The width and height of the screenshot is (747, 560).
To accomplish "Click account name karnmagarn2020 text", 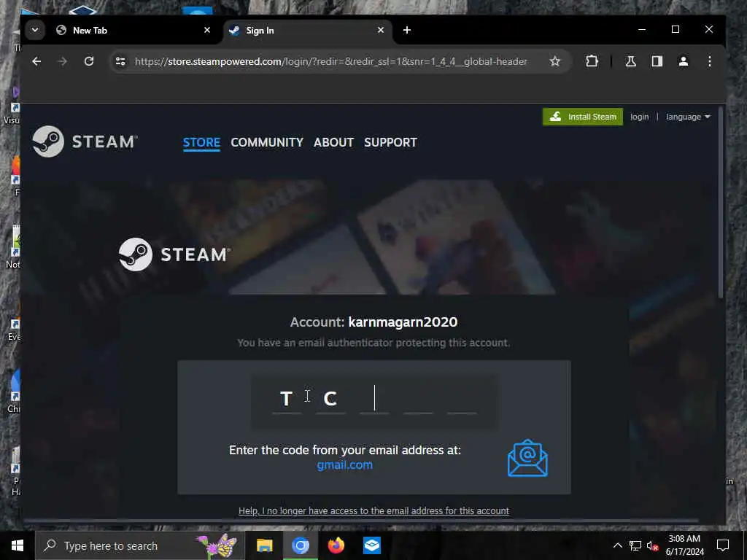I will tap(403, 322).
